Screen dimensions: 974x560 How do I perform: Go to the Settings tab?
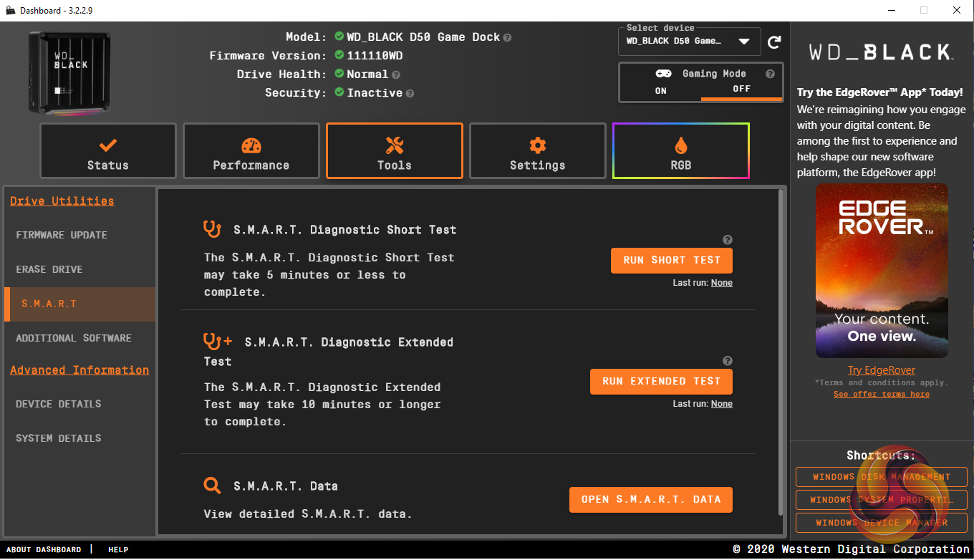[538, 151]
